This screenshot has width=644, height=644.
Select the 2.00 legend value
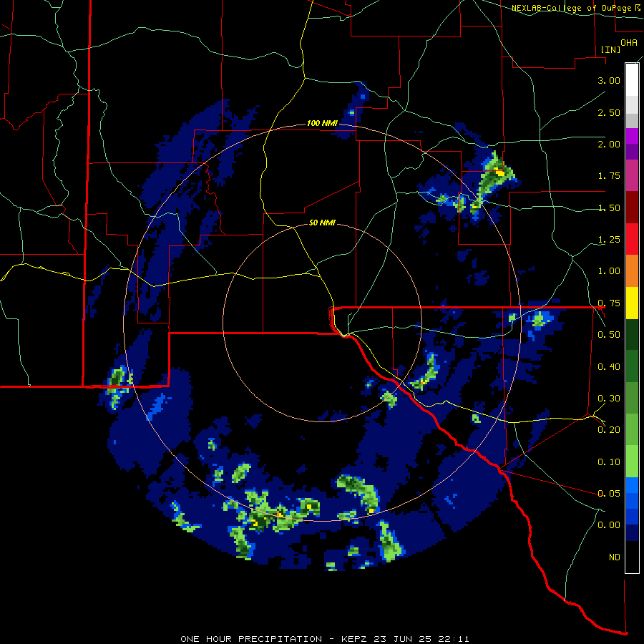[609, 144]
